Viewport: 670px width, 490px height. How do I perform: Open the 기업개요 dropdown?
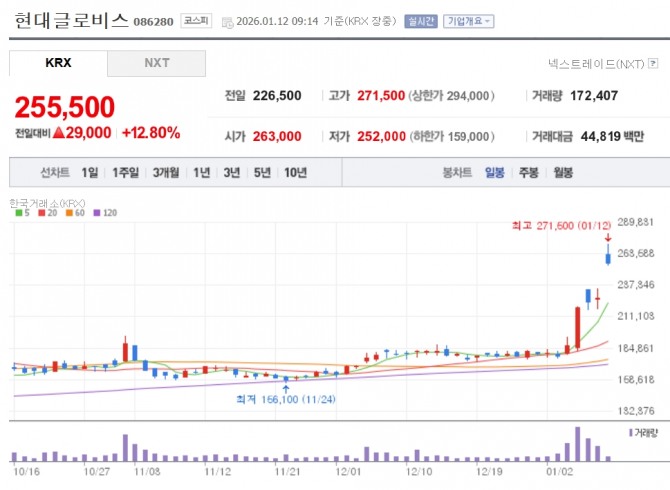point(469,21)
